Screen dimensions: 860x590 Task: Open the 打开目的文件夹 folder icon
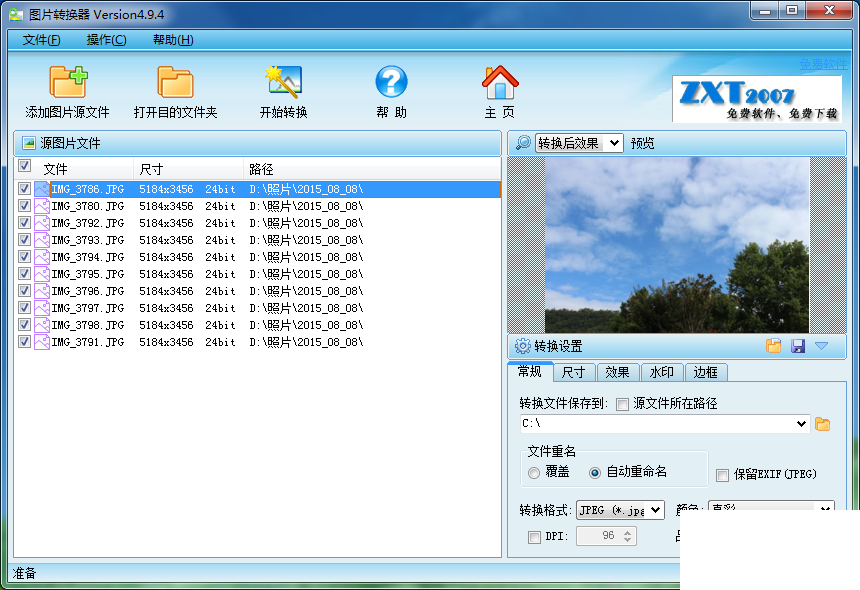[x=176, y=82]
